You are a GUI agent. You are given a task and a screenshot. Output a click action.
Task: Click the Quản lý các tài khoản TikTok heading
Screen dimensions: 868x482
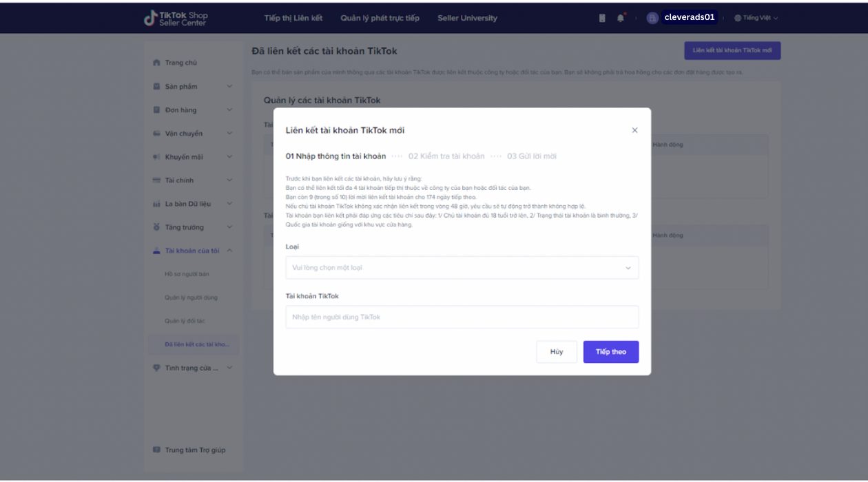322,101
